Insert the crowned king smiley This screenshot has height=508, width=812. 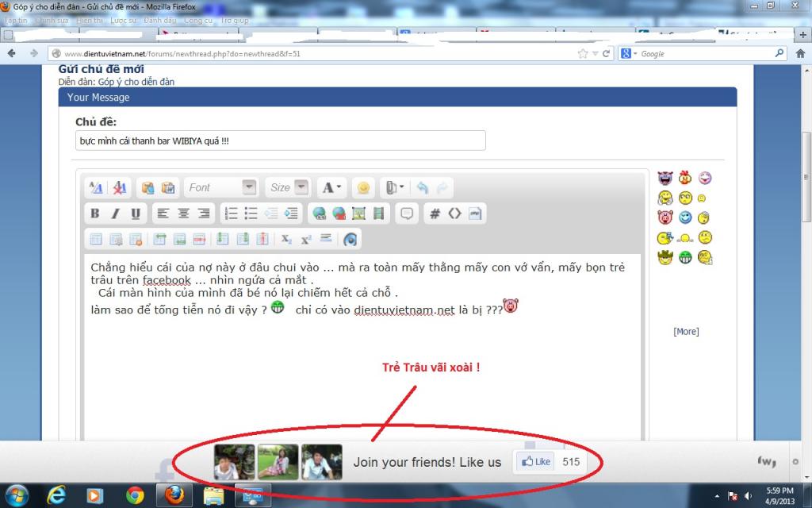(x=665, y=256)
